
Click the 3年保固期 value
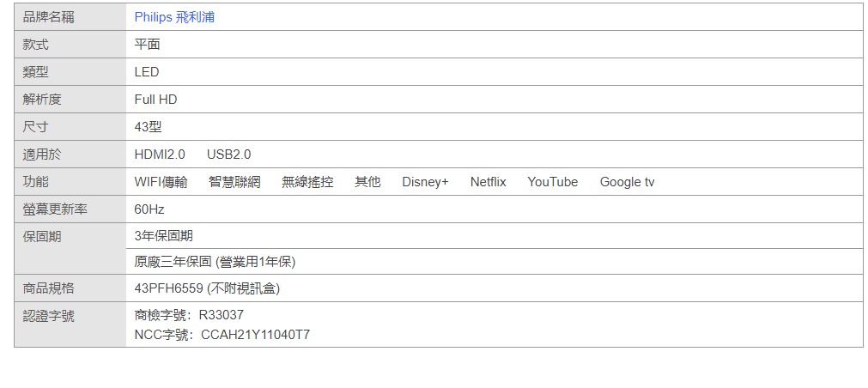click(163, 236)
